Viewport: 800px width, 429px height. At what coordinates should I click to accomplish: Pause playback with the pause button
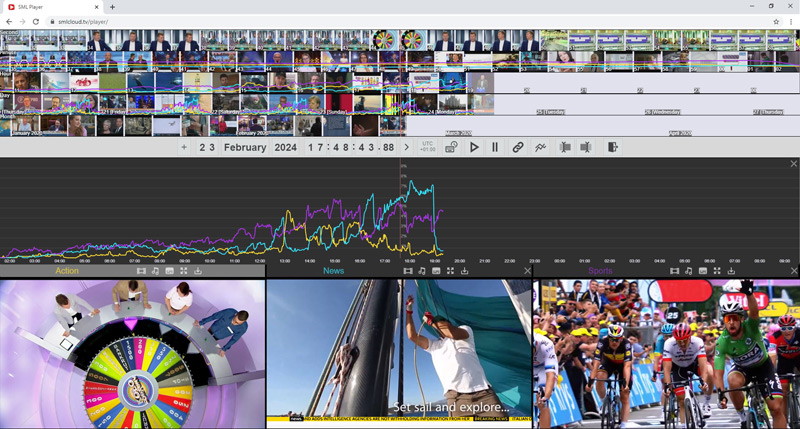[x=494, y=147]
